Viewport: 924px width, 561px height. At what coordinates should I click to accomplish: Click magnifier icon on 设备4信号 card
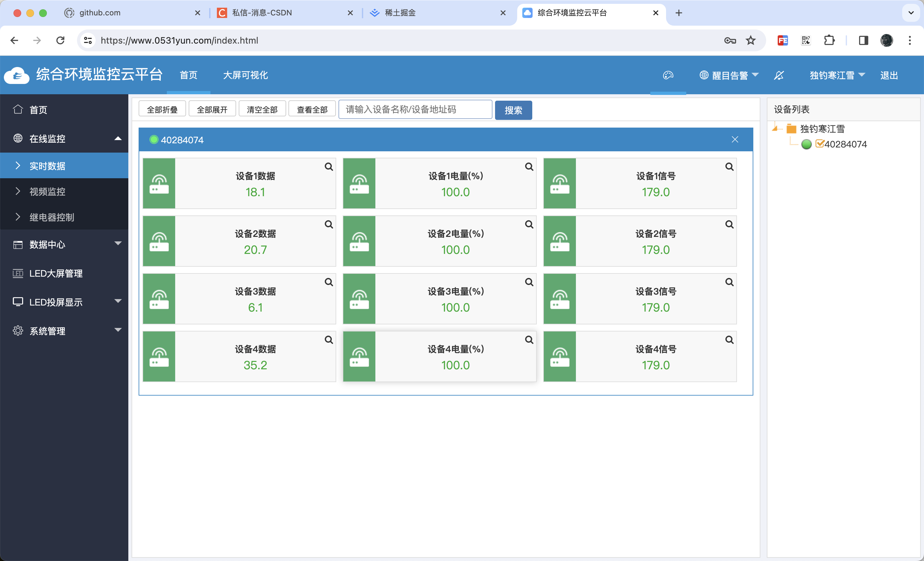point(729,340)
